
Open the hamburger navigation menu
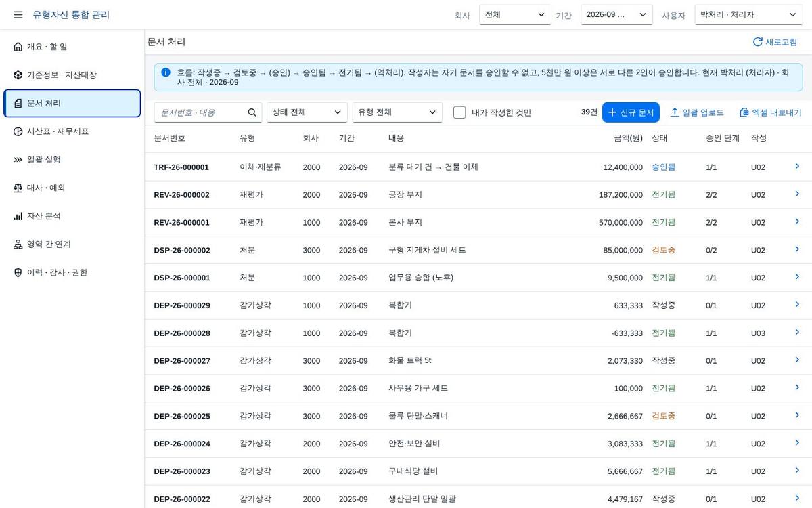pyautogui.click(x=18, y=15)
